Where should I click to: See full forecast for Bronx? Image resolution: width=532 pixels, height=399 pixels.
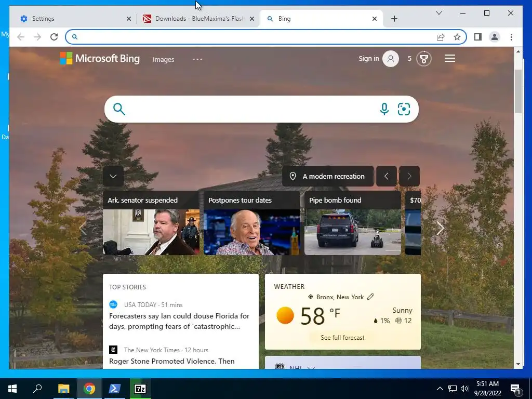[x=342, y=338]
